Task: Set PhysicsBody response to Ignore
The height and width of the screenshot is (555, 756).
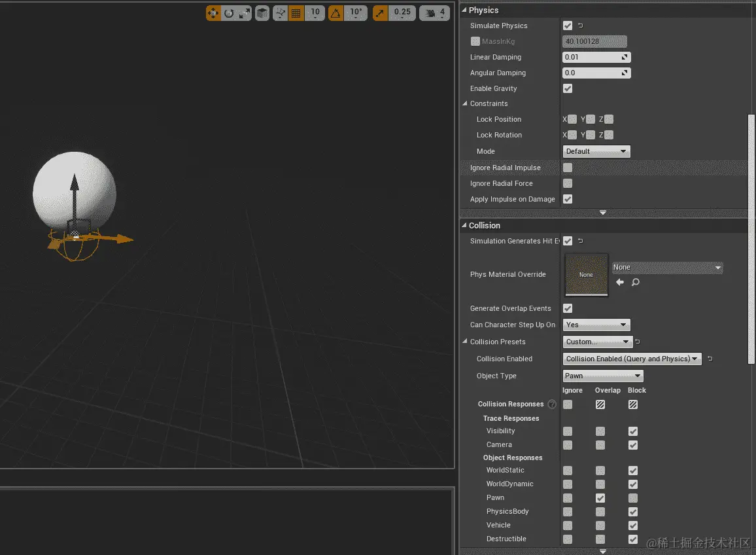Action: pyautogui.click(x=568, y=512)
